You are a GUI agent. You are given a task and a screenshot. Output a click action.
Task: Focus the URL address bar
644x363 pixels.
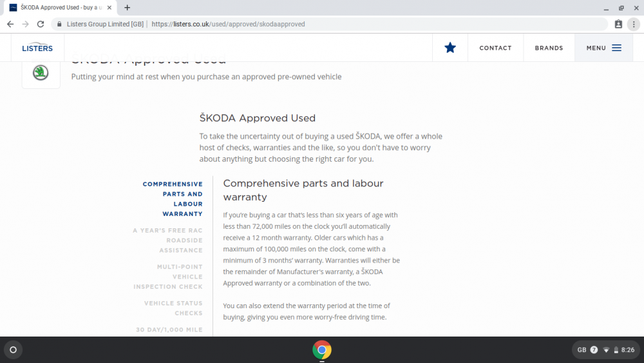coord(328,25)
